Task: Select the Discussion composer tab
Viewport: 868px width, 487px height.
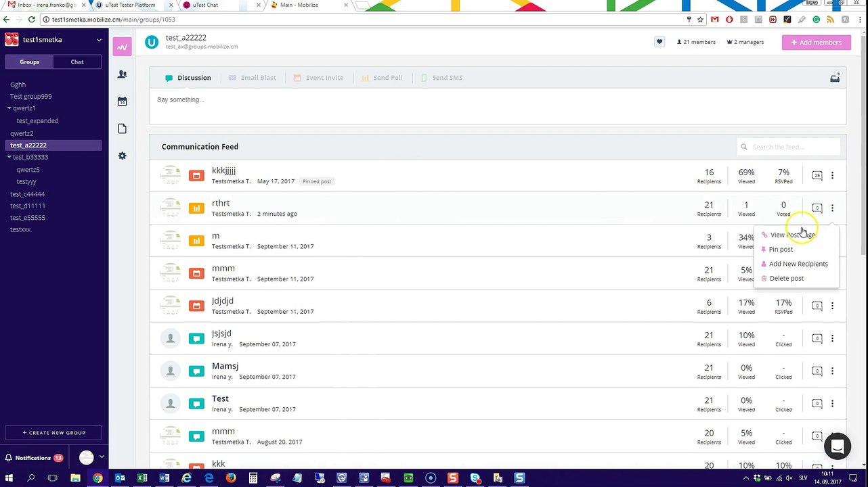Action: [x=188, y=78]
